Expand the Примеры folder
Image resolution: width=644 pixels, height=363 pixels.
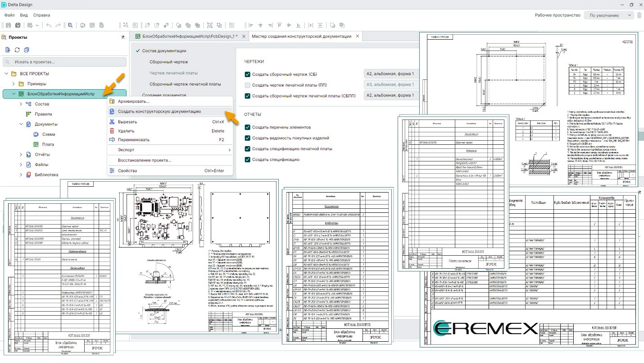point(14,84)
